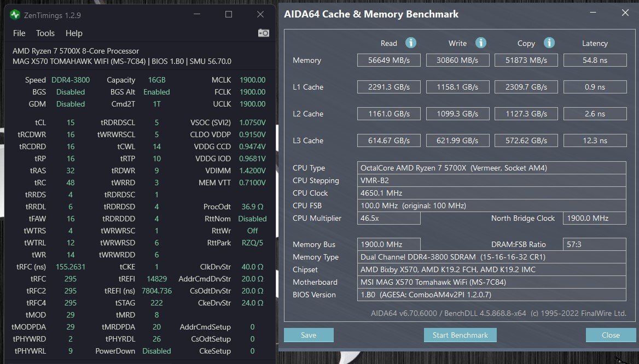Viewport: 639px width, 364px height.
Task: Click the tRC value 48
Action: (71, 183)
